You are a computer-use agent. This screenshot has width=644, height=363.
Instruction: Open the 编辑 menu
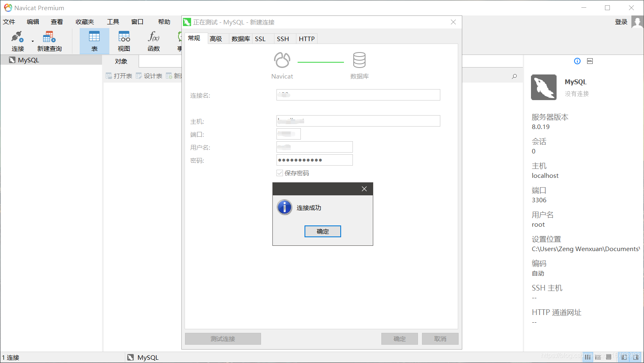pyautogui.click(x=33, y=22)
